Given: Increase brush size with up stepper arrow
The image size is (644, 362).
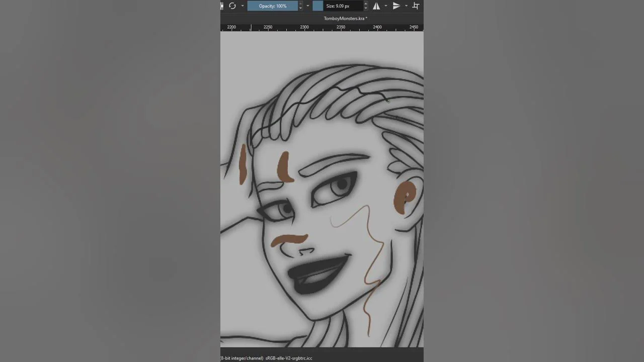Looking at the screenshot, I should point(366,4).
